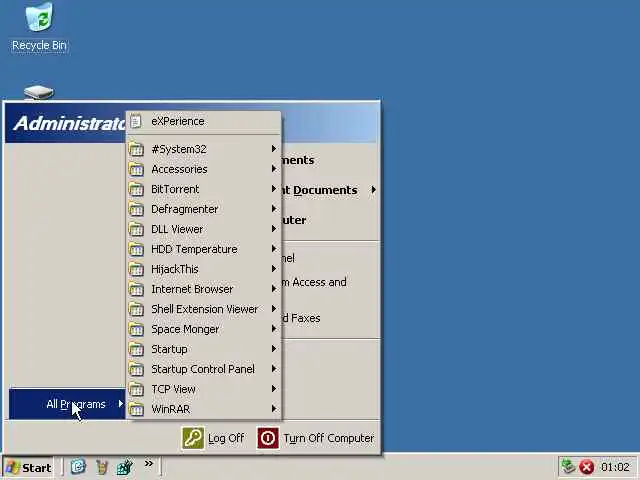Image resolution: width=640 pixels, height=480 pixels.
Task: Select the Startup Control Panel text
Action: click(203, 369)
